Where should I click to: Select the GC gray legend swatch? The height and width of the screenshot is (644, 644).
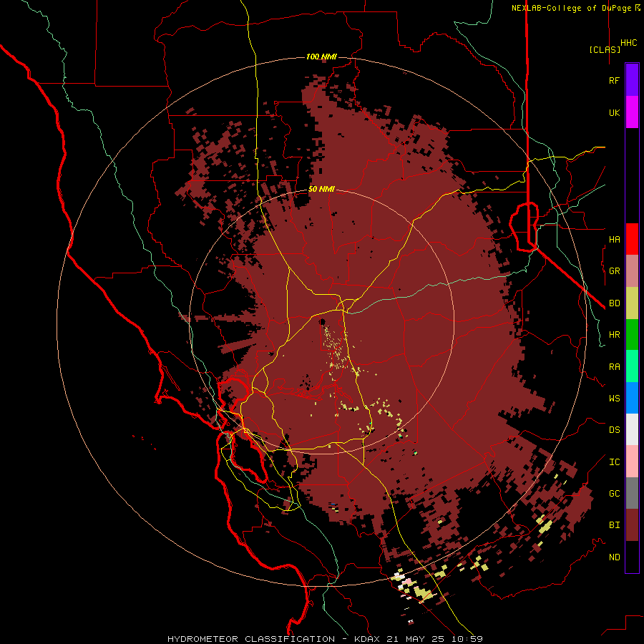632,493
